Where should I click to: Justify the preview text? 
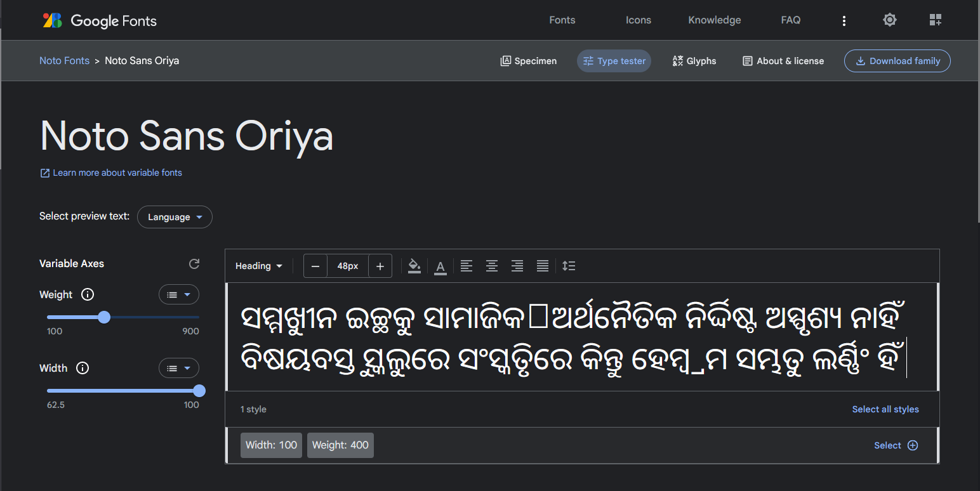pyautogui.click(x=543, y=266)
